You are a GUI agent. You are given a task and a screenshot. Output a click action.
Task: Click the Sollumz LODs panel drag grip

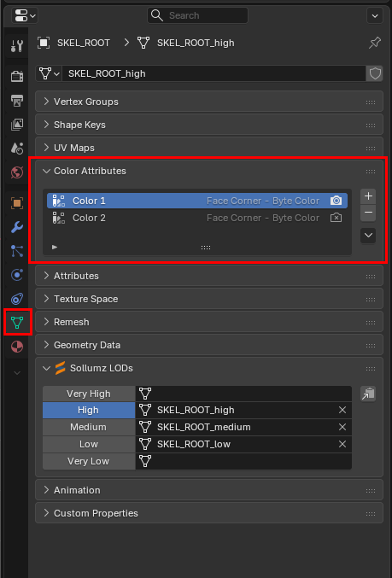(x=371, y=369)
